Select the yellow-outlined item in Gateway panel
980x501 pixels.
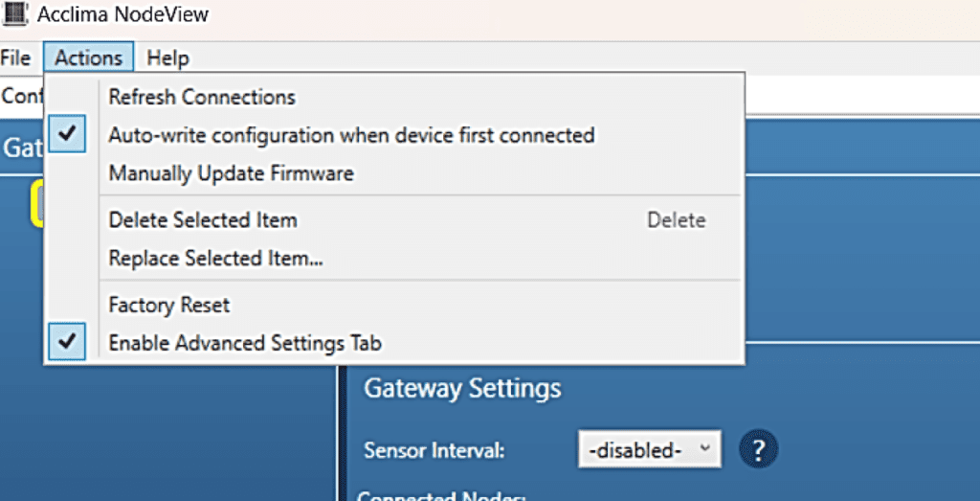point(38,203)
